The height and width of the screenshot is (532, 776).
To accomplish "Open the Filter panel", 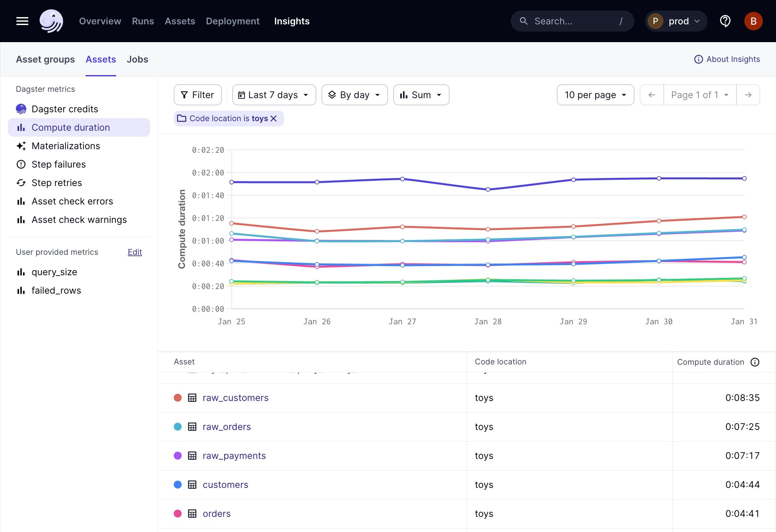I will 197,94.
